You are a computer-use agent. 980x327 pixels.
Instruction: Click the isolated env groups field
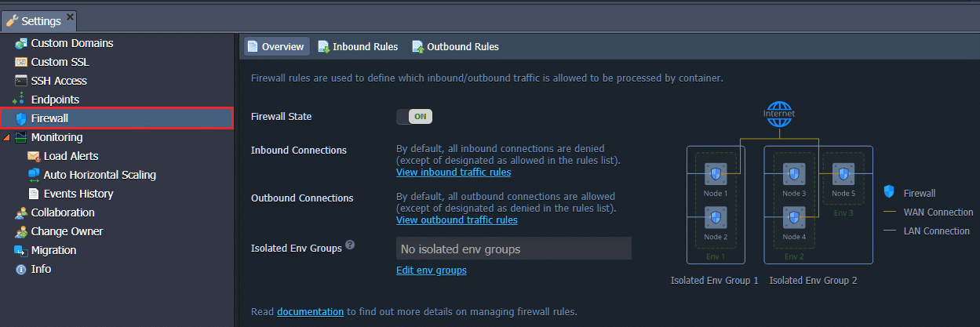514,249
